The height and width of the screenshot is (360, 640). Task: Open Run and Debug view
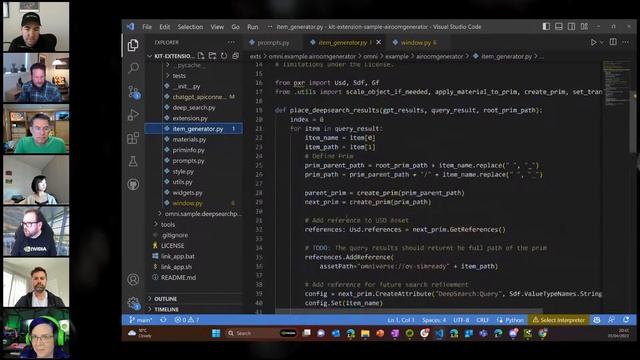tap(133, 115)
